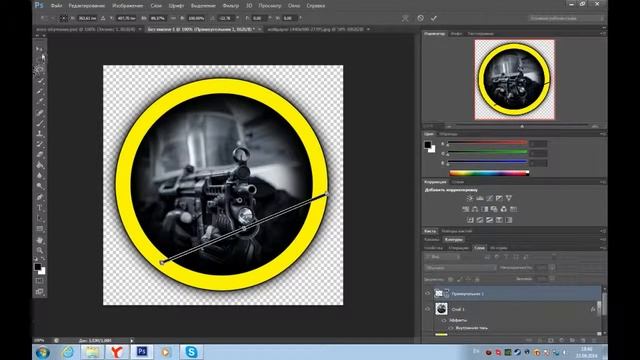Select the Eraser tool
The height and width of the screenshot is (360, 640).
pos(40,155)
